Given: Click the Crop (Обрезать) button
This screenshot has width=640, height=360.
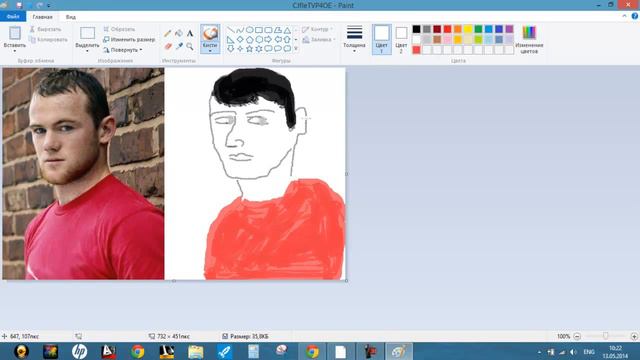Looking at the screenshot, I should tap(119, 29).
